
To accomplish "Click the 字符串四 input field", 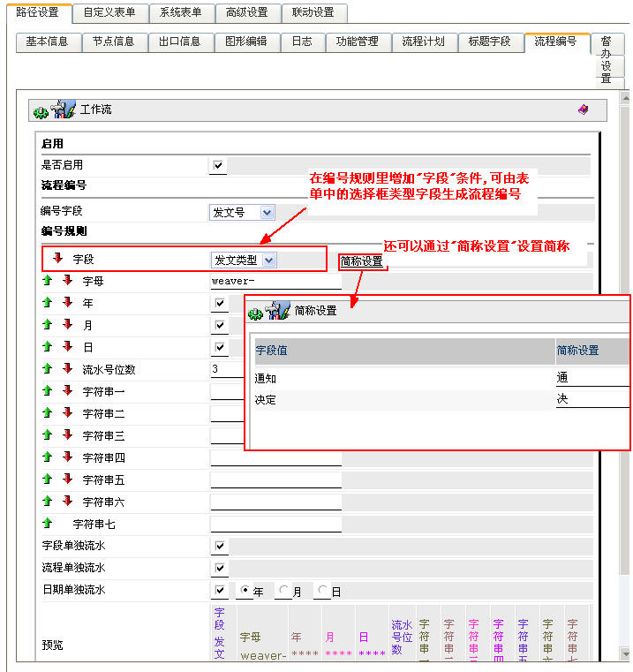I will (275, 458).
